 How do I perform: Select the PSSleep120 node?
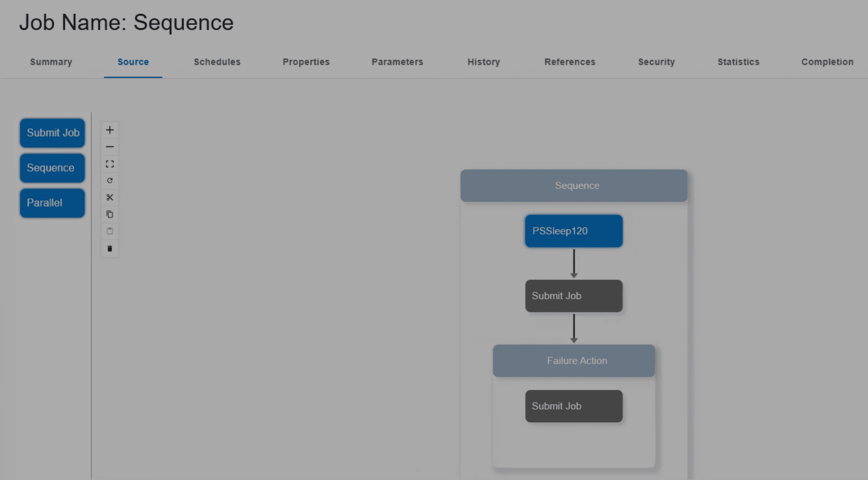pyautogui.click(x=573, y=231)
